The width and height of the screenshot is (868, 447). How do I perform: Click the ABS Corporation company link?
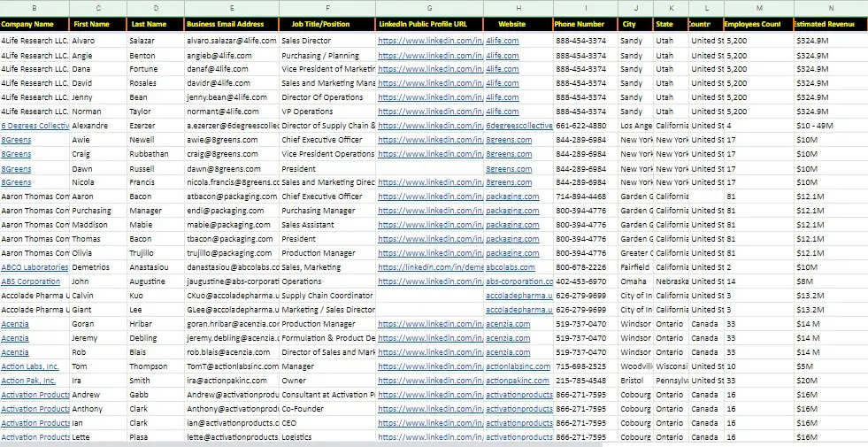coord(31,281)
